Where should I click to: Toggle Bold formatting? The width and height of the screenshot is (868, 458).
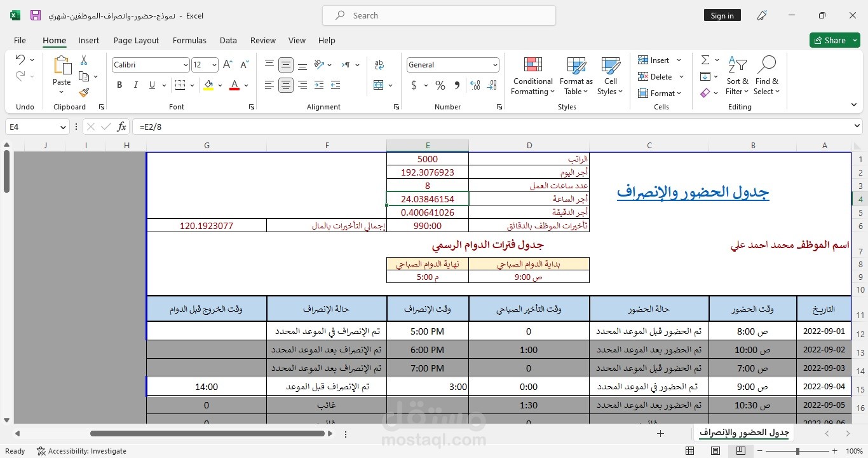[x=119, y=85]
